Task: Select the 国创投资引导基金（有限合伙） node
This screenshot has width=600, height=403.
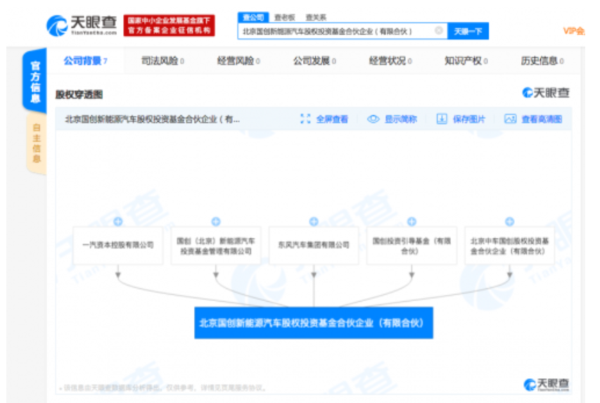Action: coord(412,245)
